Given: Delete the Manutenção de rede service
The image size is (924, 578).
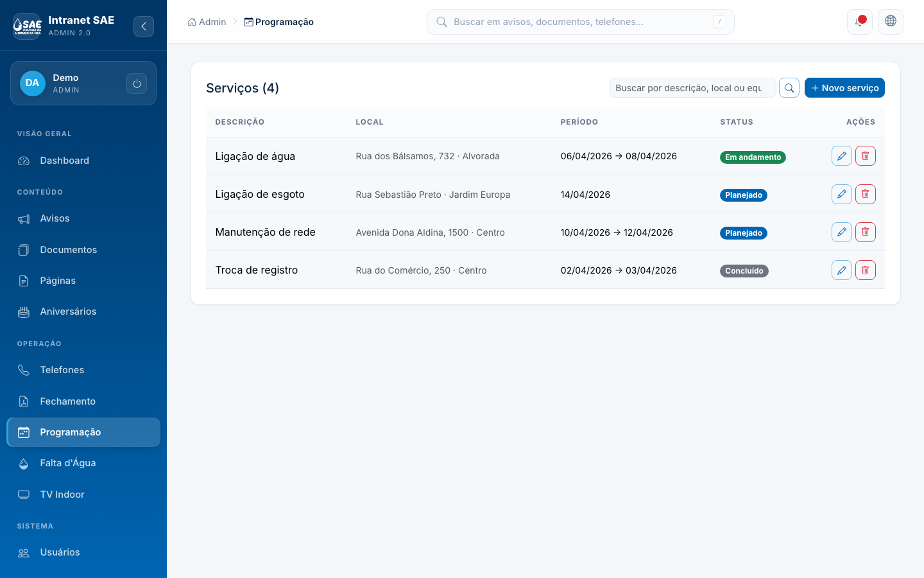Looking at the screenshot, I should click(x=866, y=232).
